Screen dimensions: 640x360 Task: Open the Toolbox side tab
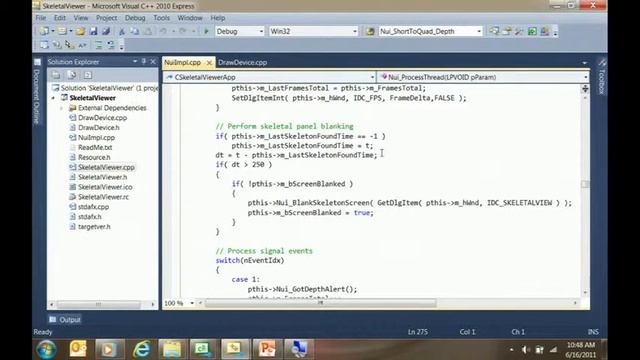pyautogui.click(x=602, y=77)
